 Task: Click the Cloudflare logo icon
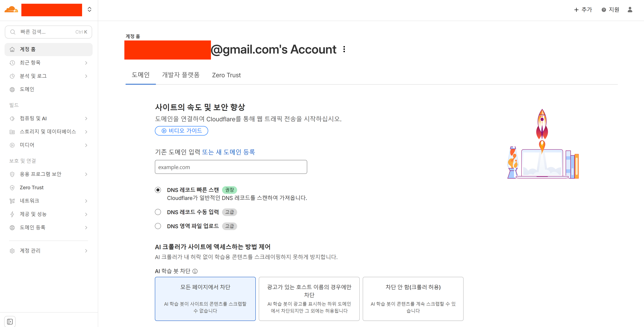pos(11,10)
